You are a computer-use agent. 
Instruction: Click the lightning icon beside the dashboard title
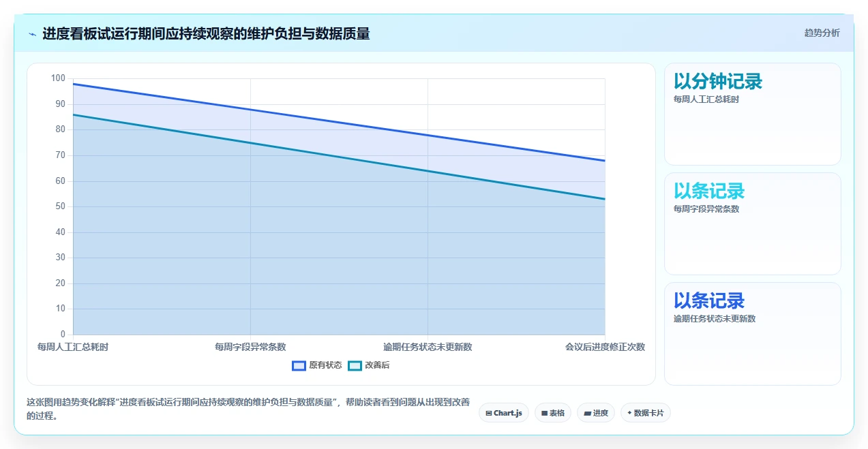(33, 33)
